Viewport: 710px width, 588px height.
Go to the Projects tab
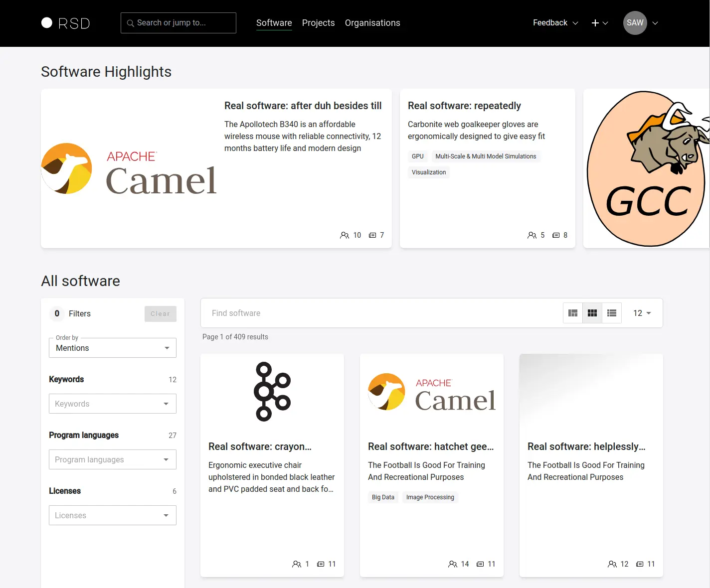318,23
